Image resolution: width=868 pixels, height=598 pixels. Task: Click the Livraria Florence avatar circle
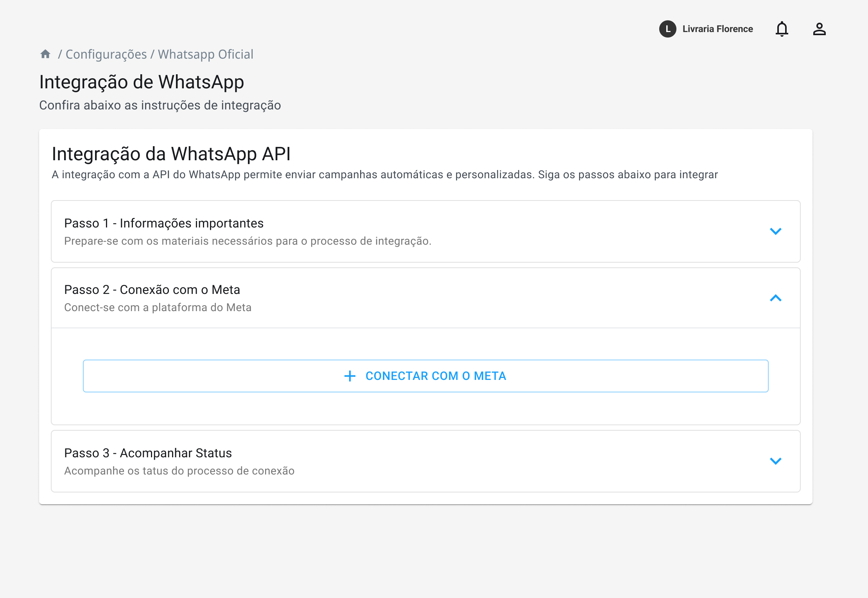(x=667, y=29)
